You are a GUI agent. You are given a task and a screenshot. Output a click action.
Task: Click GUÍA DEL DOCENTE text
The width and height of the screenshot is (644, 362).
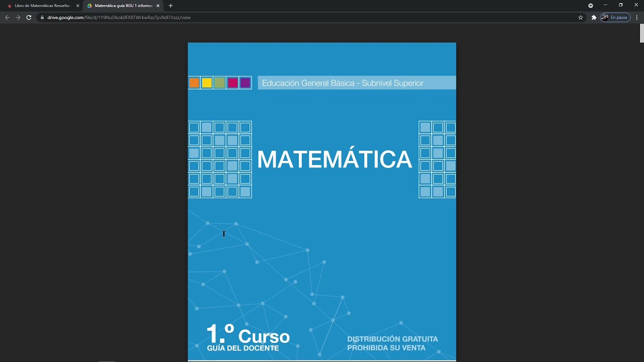[243, 348]
